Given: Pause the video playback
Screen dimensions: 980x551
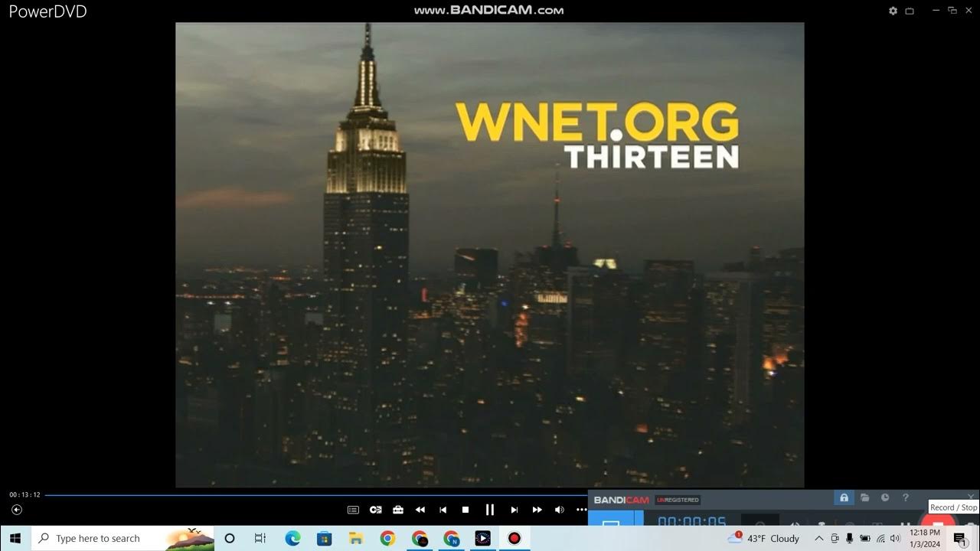Looking at the screenshot, I should (490, 510).
